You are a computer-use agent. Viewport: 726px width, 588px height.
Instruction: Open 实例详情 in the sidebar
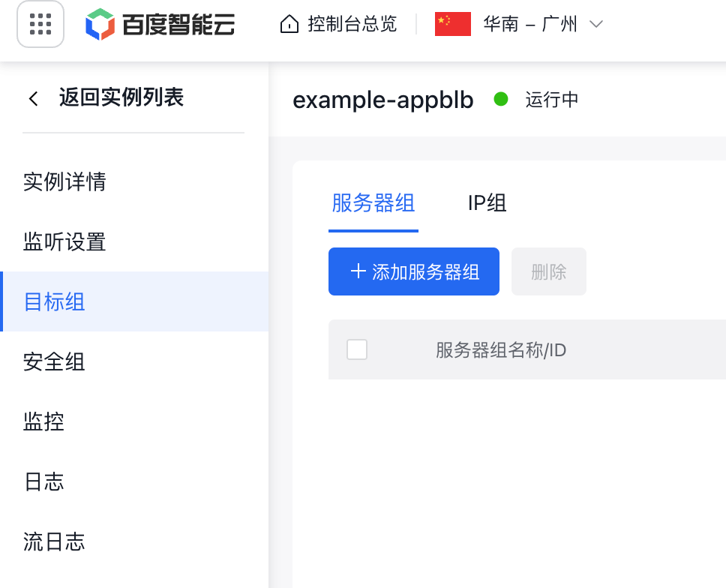(64, 181)
